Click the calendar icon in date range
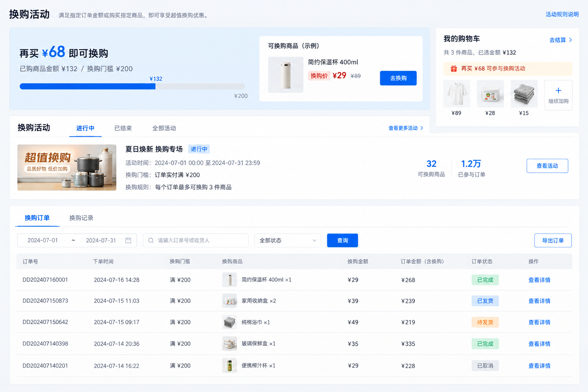This screenshot has width=588, height=392. pos(128,240)
